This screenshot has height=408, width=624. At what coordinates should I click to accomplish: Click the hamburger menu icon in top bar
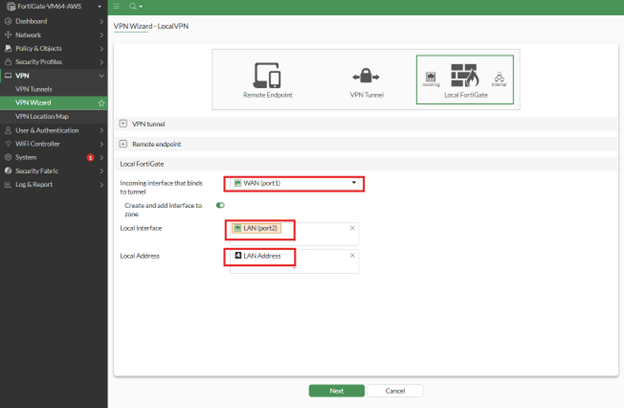tap(117, 6)
